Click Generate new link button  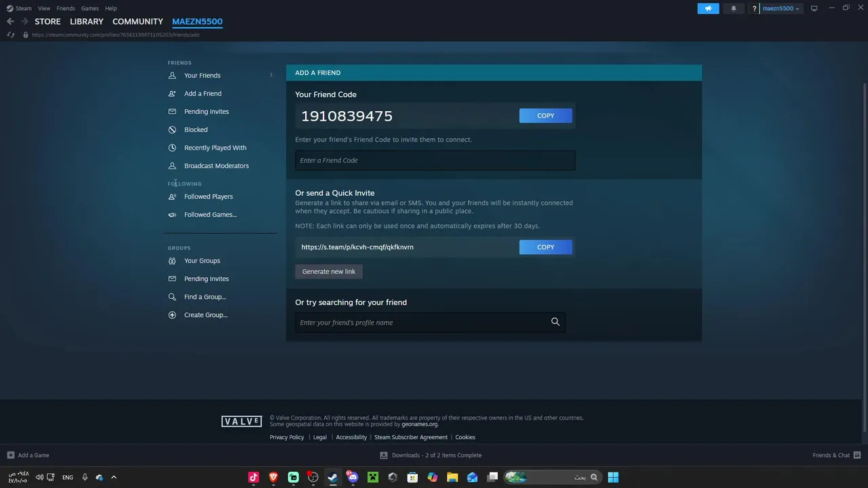click(329, 272)
